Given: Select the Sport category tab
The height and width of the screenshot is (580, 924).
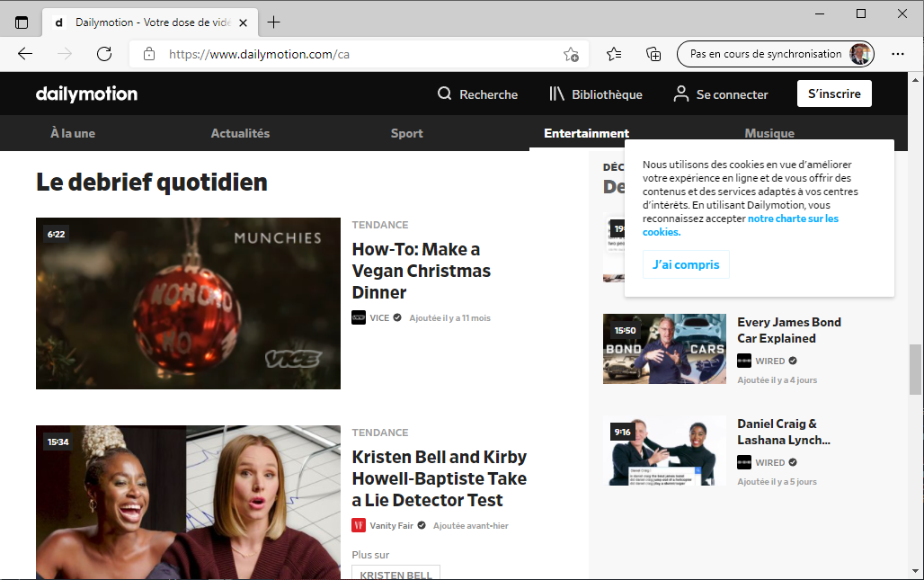Looking at the screenshot, I should 406,133.
